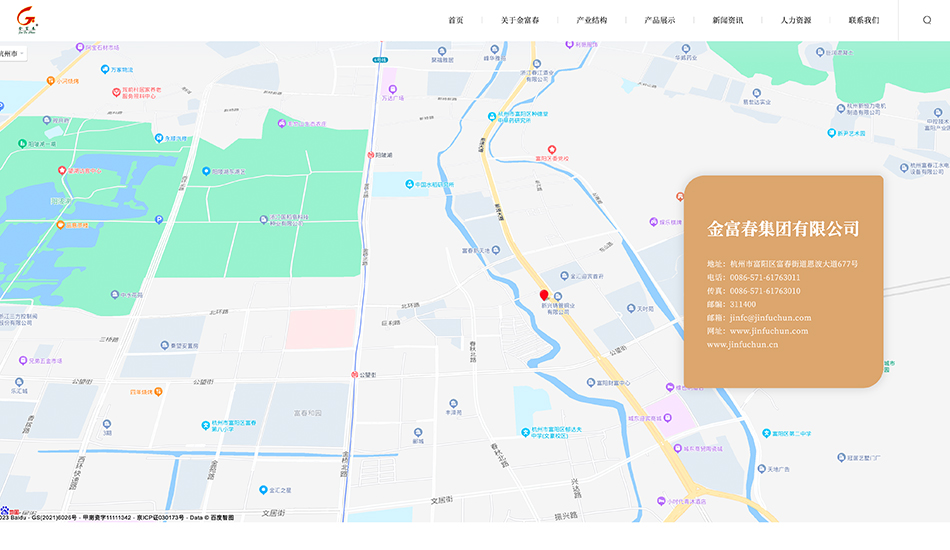950x550 pixels.
Task: Open the 杭州市 city selector dropdown
Action: pyautogui.click(x=12, y=54)
